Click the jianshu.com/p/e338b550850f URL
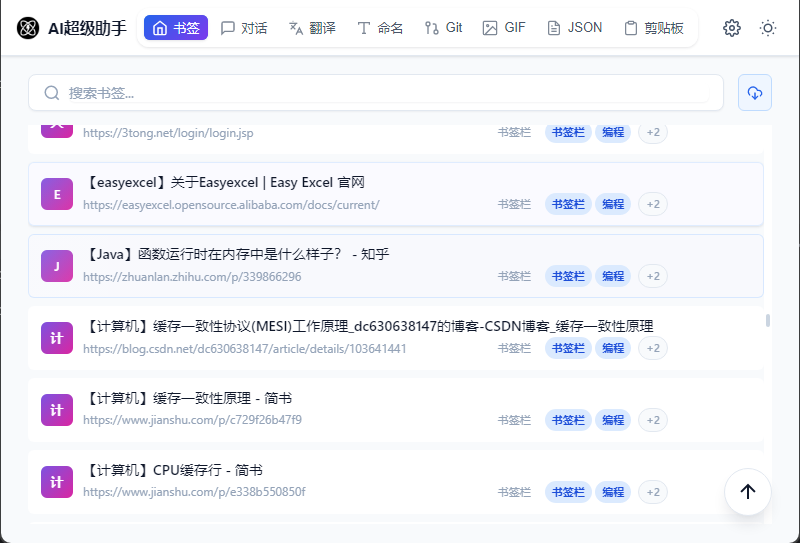 click(x=194, y=492)
